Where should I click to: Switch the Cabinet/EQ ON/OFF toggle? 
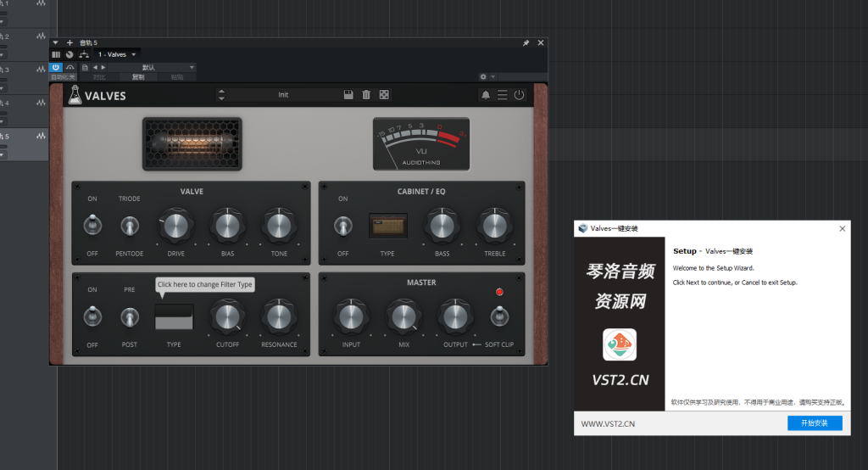343,226
